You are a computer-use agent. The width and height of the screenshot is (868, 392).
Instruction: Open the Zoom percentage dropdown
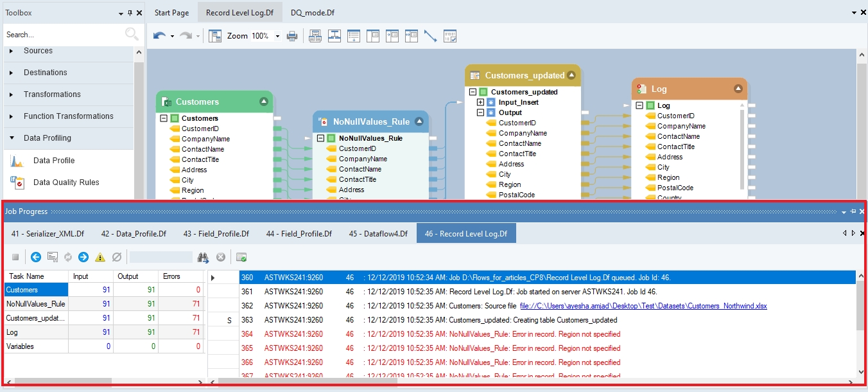[x=277, y=37]
